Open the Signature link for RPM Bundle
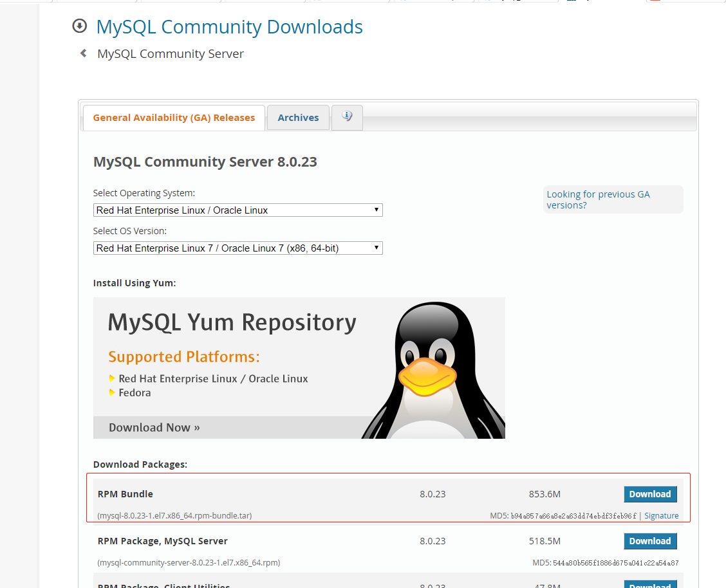726x588 pixels. point(661,515)
